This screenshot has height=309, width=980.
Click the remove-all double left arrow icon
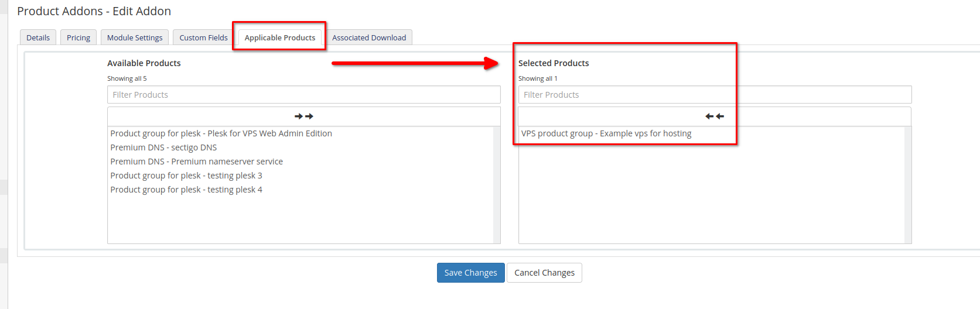click(715, 116)
